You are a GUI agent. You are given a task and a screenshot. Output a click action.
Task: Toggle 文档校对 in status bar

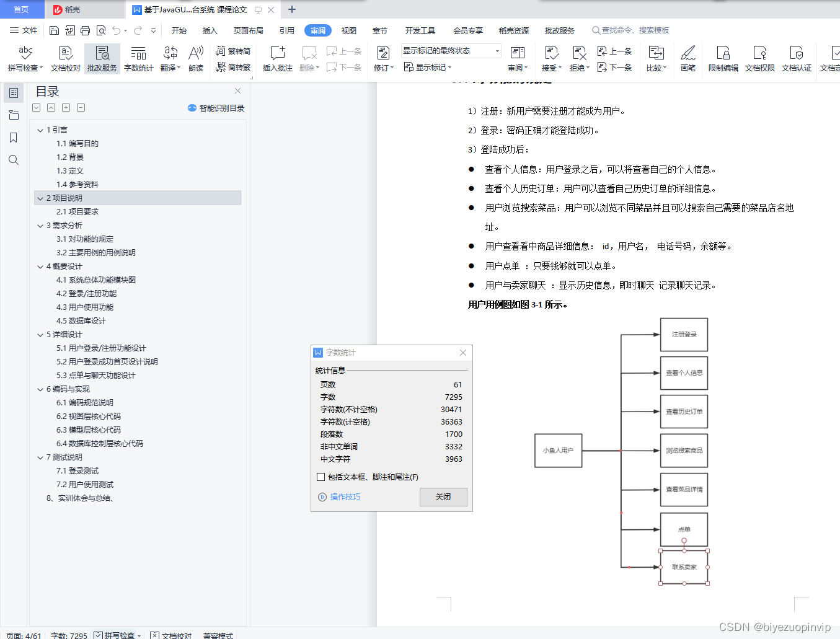pyautogui.click(x=171, y=635)
